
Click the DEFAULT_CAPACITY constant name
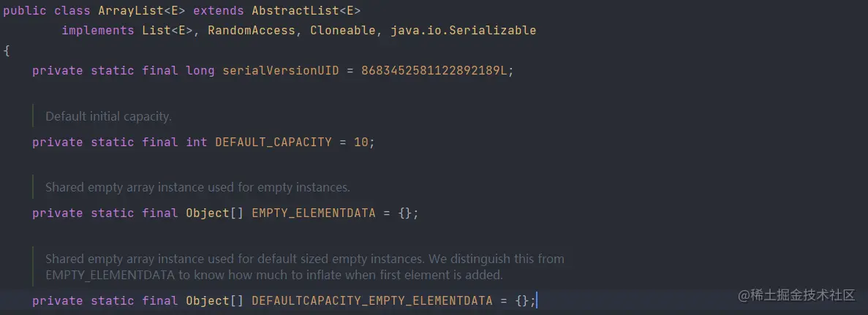click(x=273, y=143)
